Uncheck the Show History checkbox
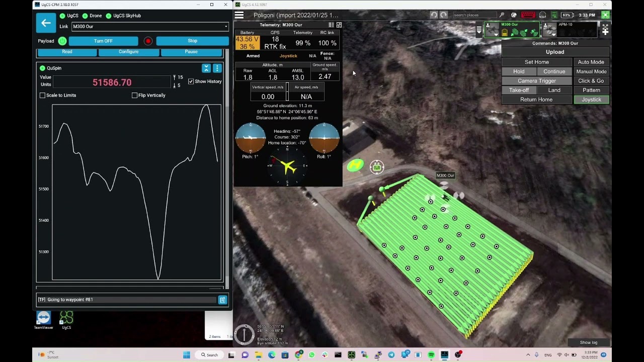 191,81
